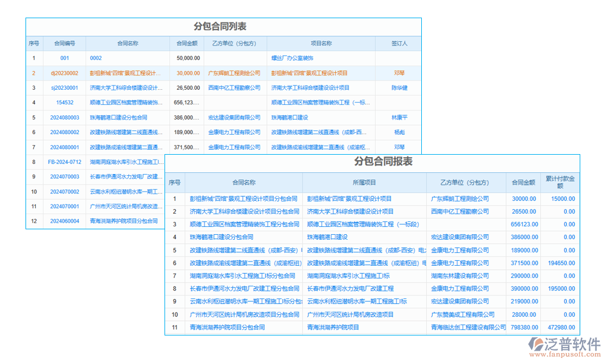
Task: Open contract dj20230002 link
Action: [x=64, y=73]
